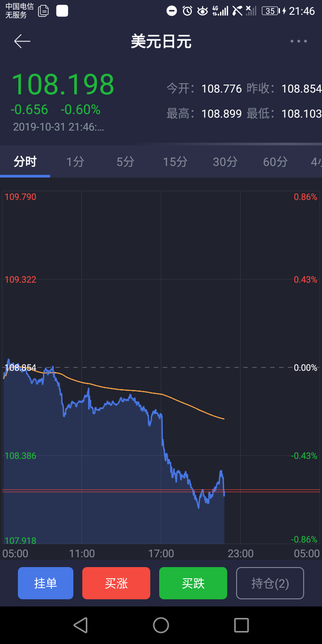Screen dimensions: 322x644
Task: Switch to the 15分 chart tab
Action: (x=175, y=161)
